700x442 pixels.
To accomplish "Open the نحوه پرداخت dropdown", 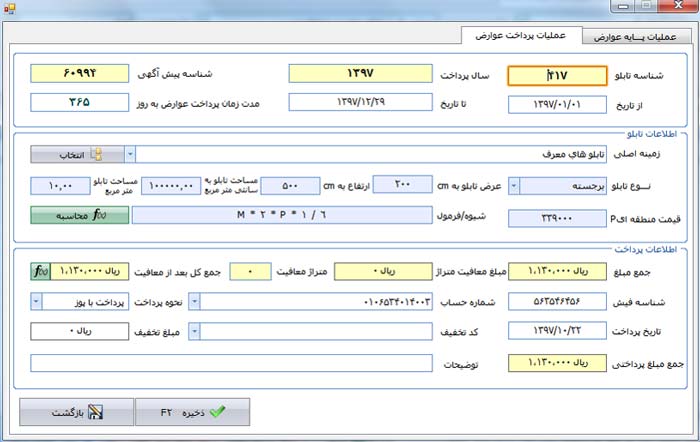I will 36,301.
